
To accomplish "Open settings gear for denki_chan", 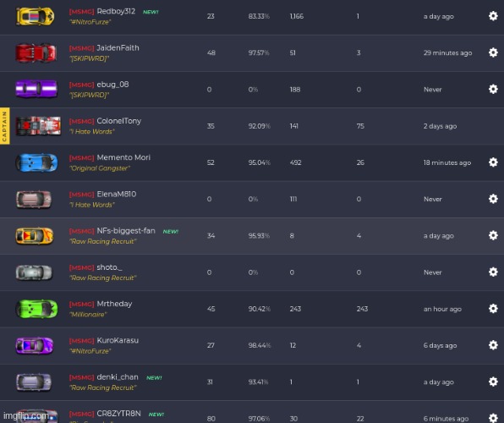I will [x=493, y=382].
